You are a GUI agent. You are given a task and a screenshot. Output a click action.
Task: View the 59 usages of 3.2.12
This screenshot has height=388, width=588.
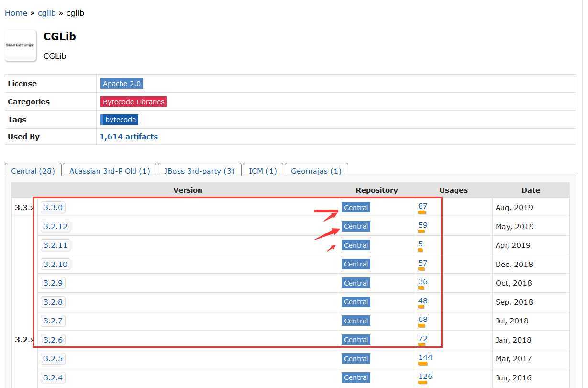pos(422,225)
